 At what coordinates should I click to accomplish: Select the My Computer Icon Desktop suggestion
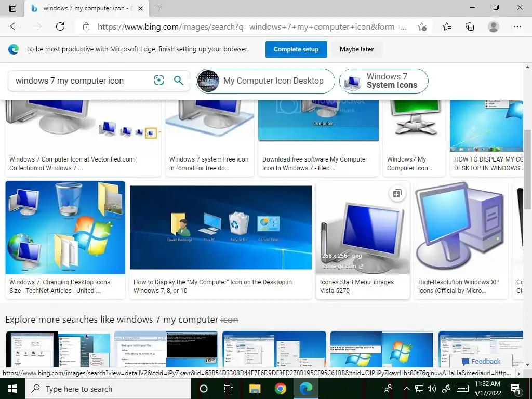point(265,81)
